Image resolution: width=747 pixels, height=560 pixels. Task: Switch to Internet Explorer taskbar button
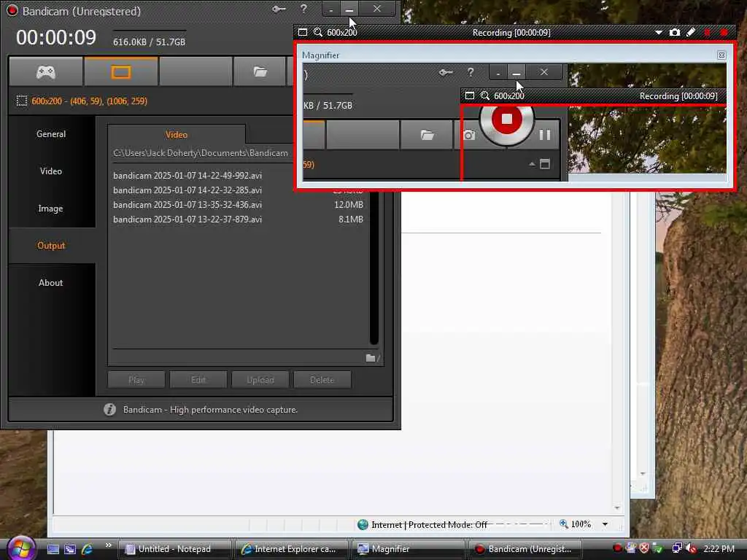291,549
